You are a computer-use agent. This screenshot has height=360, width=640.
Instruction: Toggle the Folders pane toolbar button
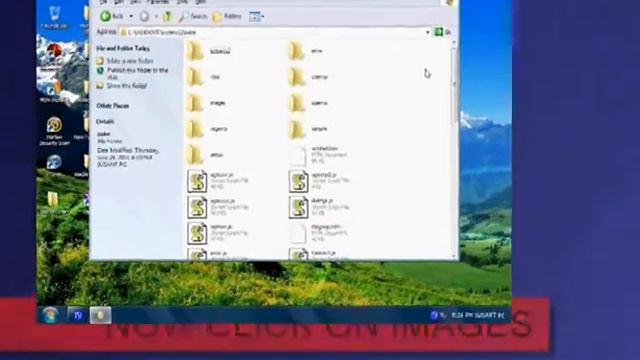(x=227, y=16)
